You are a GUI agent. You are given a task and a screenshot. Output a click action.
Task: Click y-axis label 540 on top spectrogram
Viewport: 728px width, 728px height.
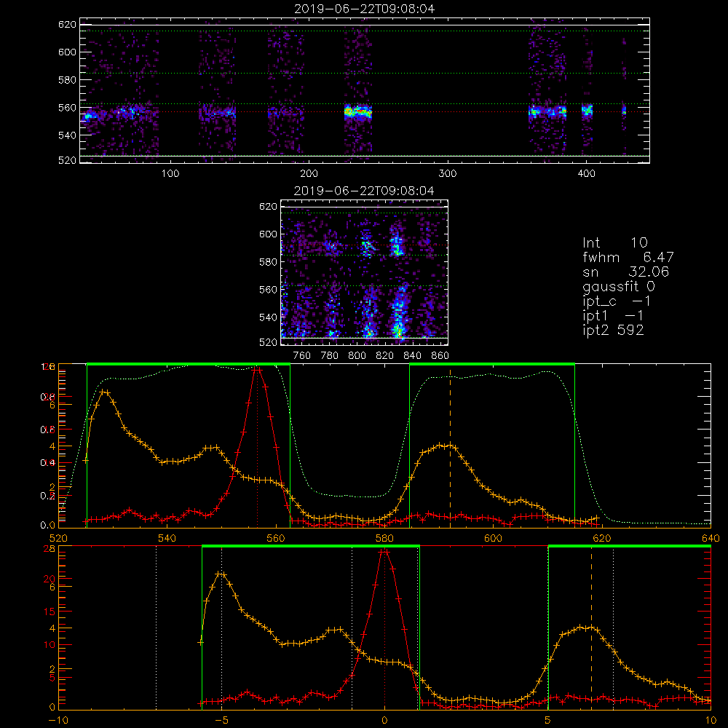click(67, 135)
